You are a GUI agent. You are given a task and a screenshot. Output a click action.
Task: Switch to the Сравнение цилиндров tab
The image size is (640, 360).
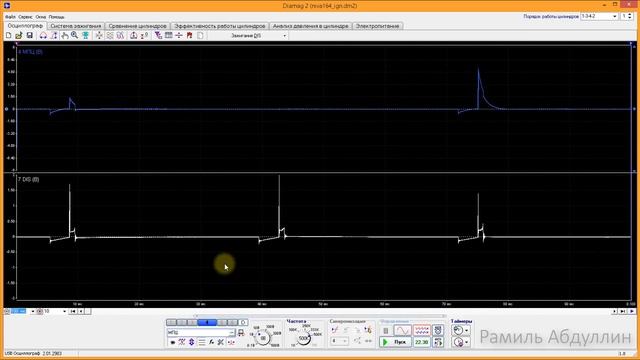[138, 26]
